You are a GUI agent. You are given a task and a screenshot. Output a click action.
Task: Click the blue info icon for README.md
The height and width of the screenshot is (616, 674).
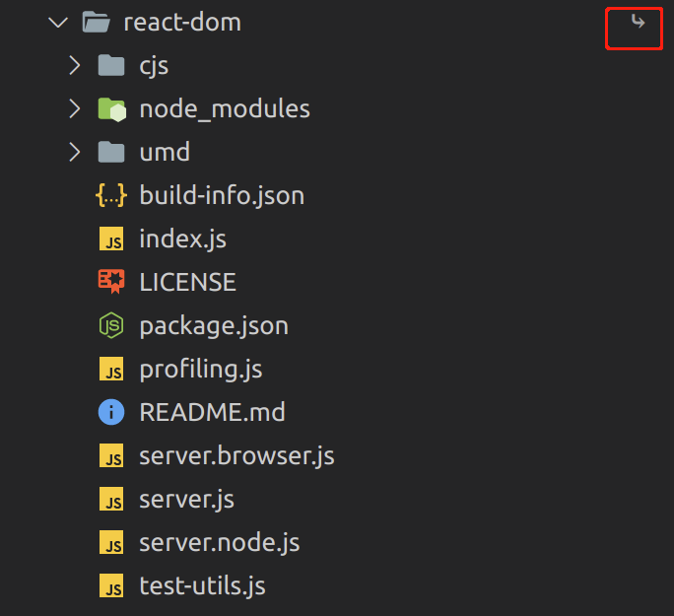[111, 412]
